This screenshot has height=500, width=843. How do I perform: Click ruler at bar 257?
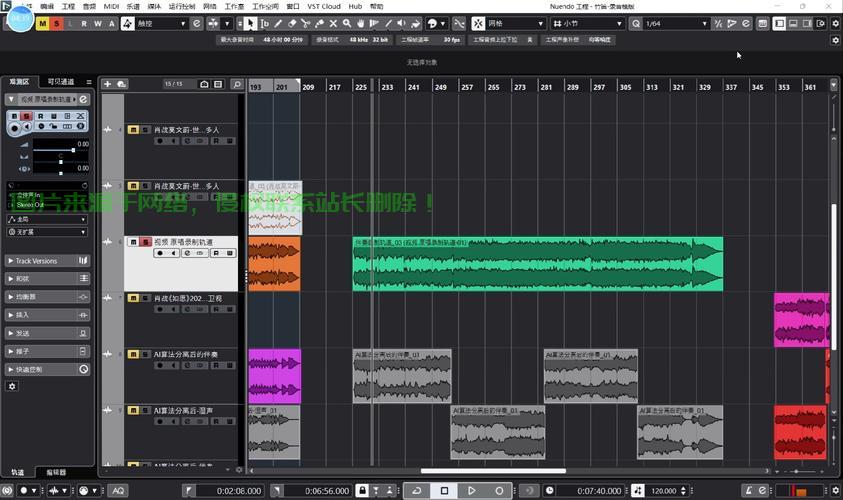467,87
